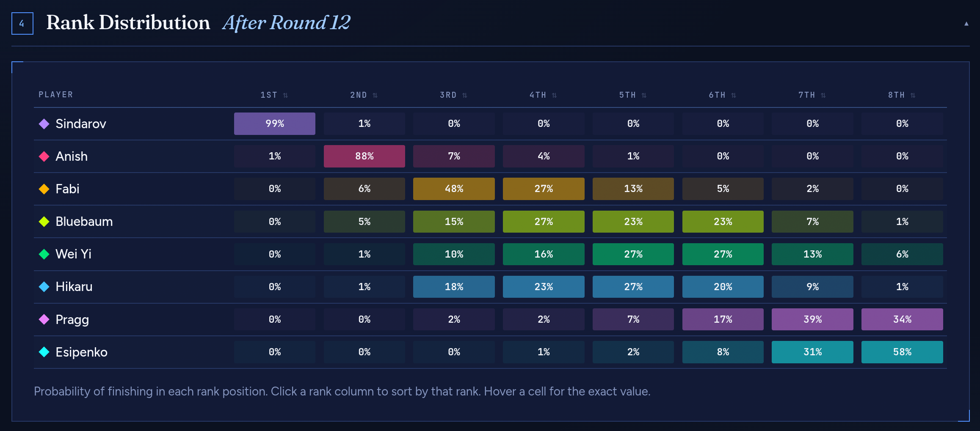
Task: Click the sort arrows next to 2ND
Action: click(375, 95)
